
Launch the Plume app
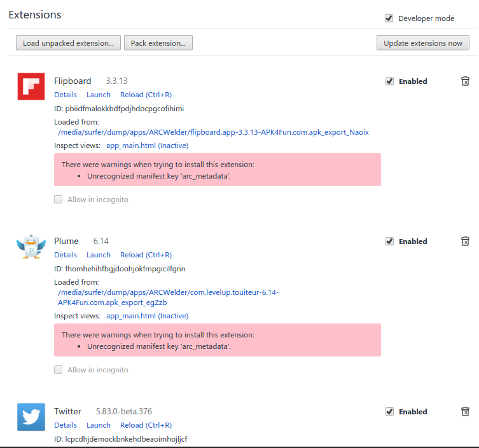99,255
